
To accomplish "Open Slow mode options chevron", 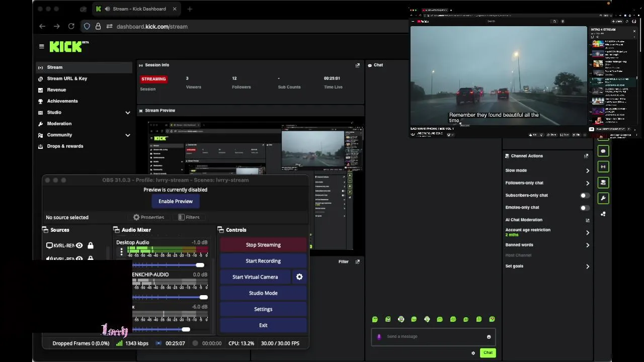I will coord(588,171).
